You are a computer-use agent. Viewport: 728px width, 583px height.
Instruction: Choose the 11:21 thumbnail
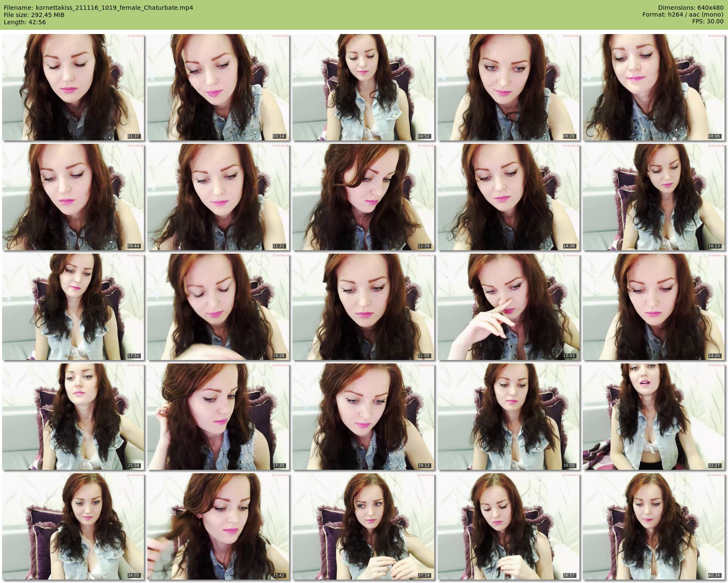pyautogui.click(x=218, y=197)
